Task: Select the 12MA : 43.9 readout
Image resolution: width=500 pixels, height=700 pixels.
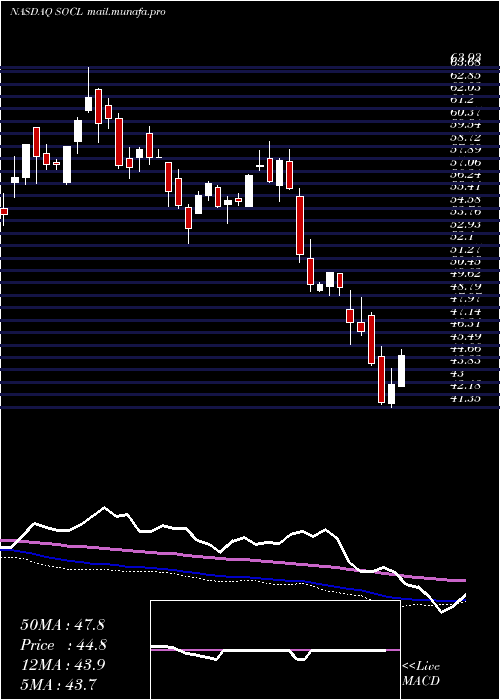Action: 62,665
